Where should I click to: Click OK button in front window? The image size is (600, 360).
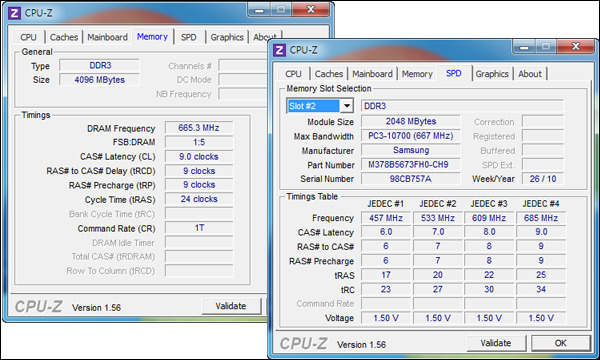coord(561,343)
